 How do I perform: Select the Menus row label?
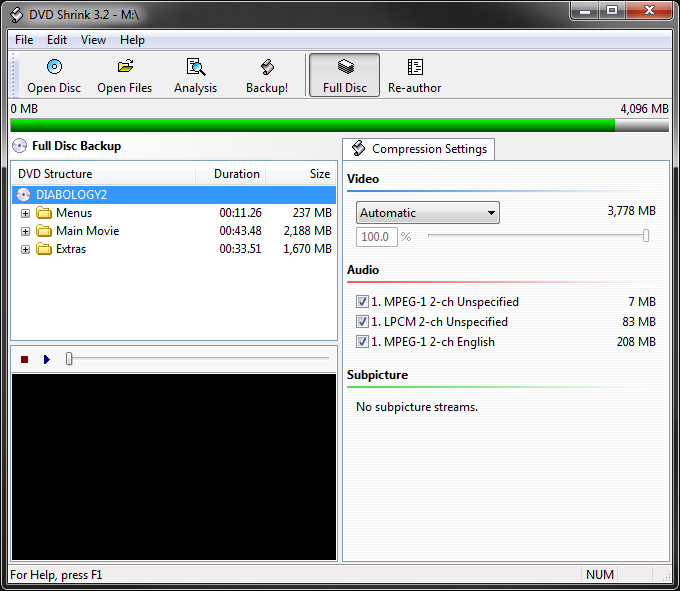pos(74,213)
